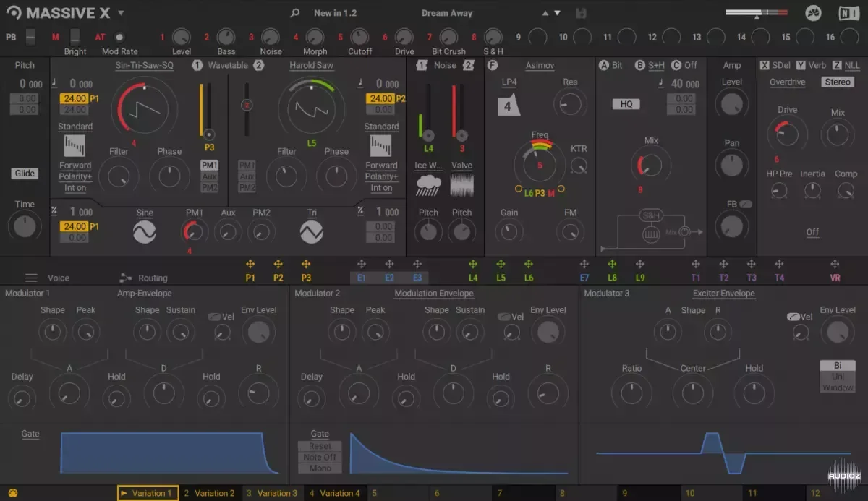This screenshot has height=501, width=868.
Task: Click the Dream Away preset name
Action: (447, 13)
